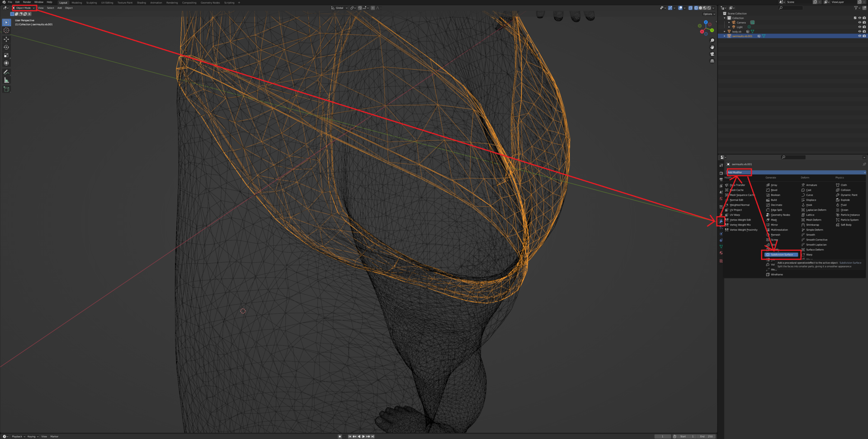Click the timeline Start frame field
Viewport: 868px width, 439px height.
pyautogui.click(x=687, y=436)
